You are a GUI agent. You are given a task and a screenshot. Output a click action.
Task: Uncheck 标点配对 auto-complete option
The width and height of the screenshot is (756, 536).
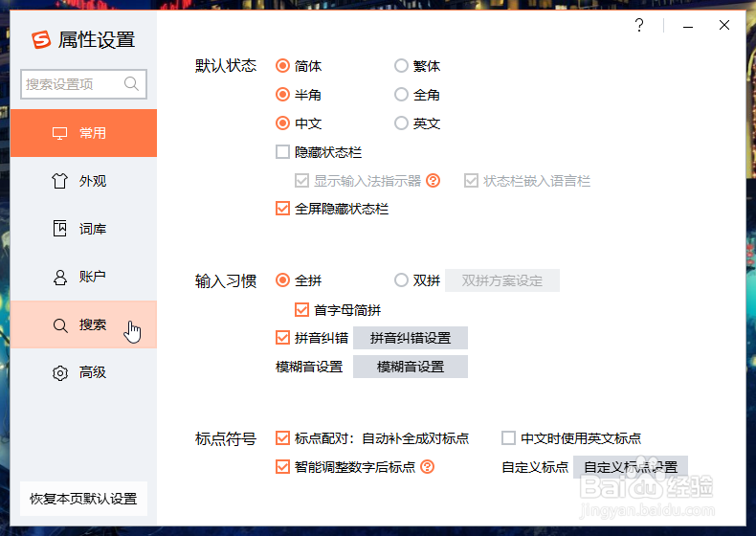click(x=282, y=438)
